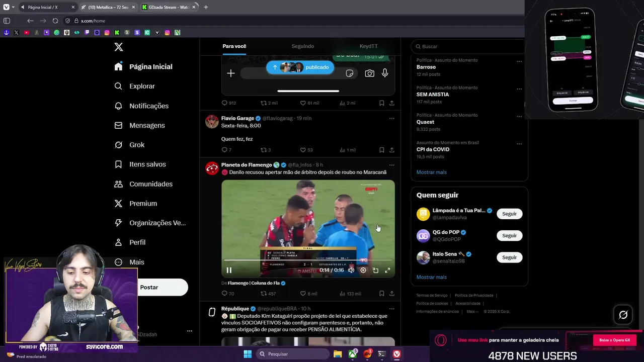The image size is (644, 362).
Task: Bookmark the Flavio Garage post
Action: (x=381, y=150)
